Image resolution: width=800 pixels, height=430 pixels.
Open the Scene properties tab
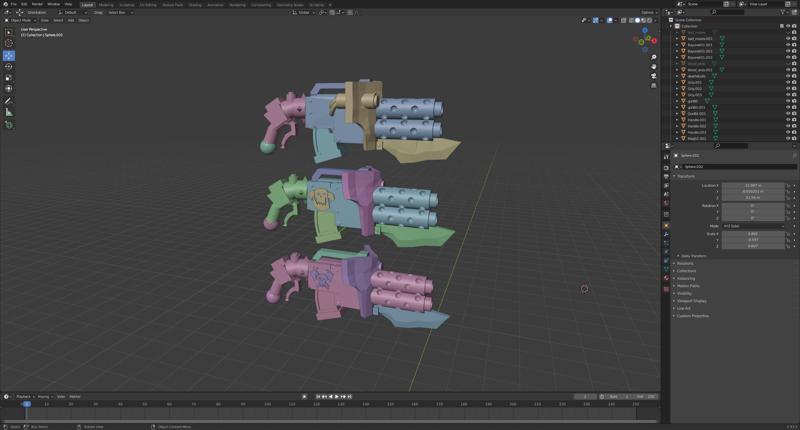pos(666,194)
